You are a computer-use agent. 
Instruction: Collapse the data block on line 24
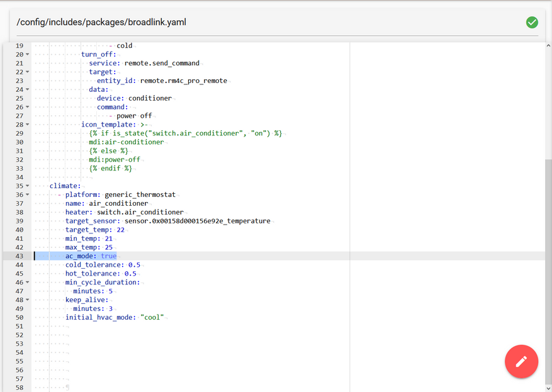coord(28,90)
